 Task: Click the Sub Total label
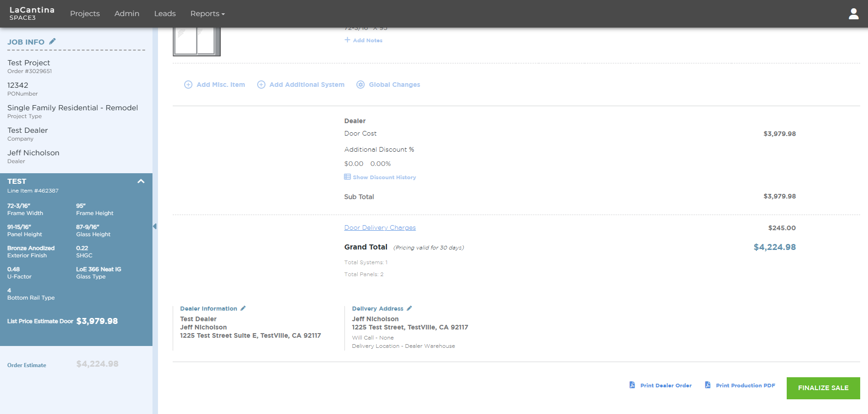tap(359, 197)
